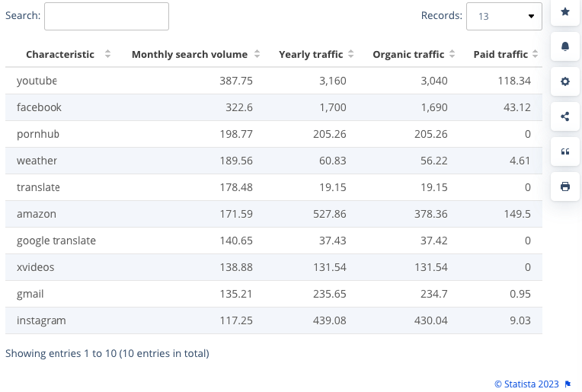Click the 439.08 yearly traffic cell

pyautogui.click(x=330, y=320)
